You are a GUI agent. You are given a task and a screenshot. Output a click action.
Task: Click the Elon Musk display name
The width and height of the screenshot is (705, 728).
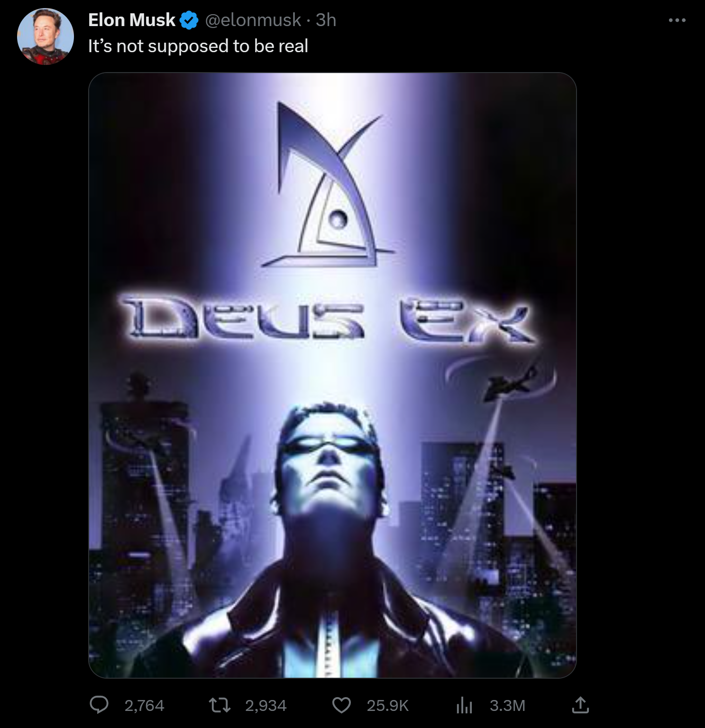[x=132, y=20]
